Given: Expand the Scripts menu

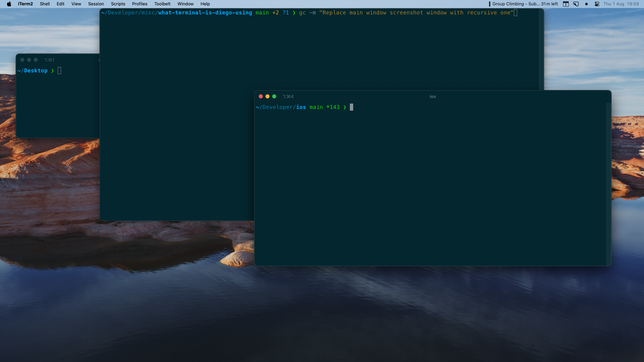Looking at the screenshot, I should tap(118, 4).
